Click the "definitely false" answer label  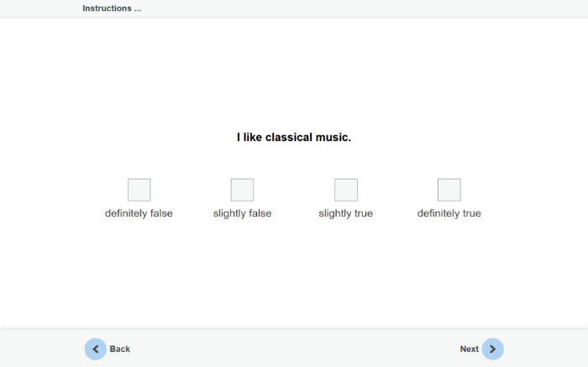pyautogui.click(x=139, y=213)
